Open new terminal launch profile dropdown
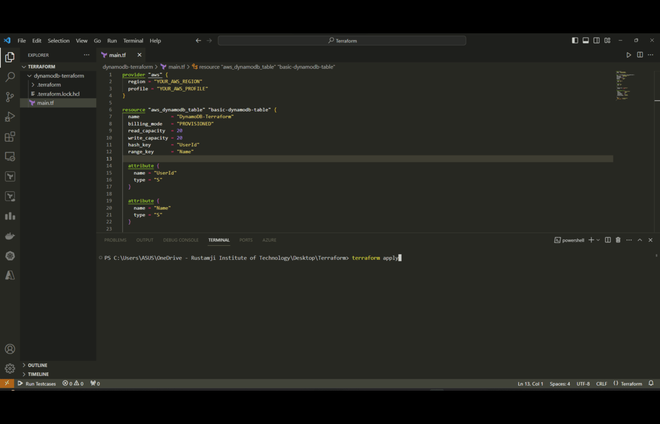Viewport: 660px width, 424px height. pyautogui.click(x=599, y=240)
